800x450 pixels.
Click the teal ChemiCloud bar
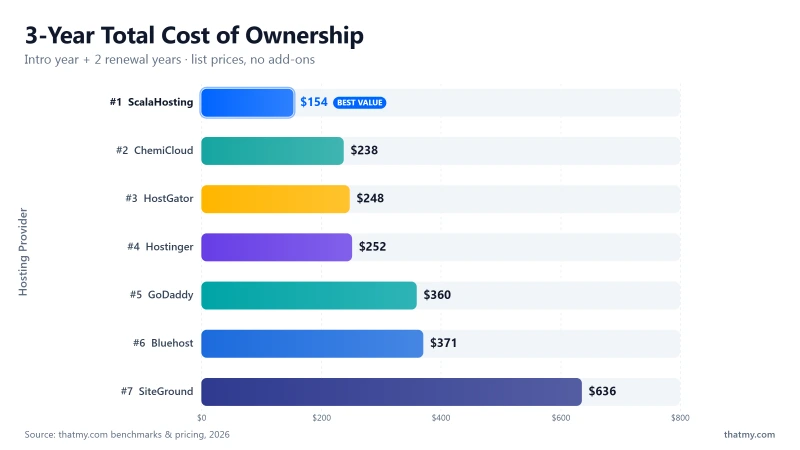tap(272, 151)
